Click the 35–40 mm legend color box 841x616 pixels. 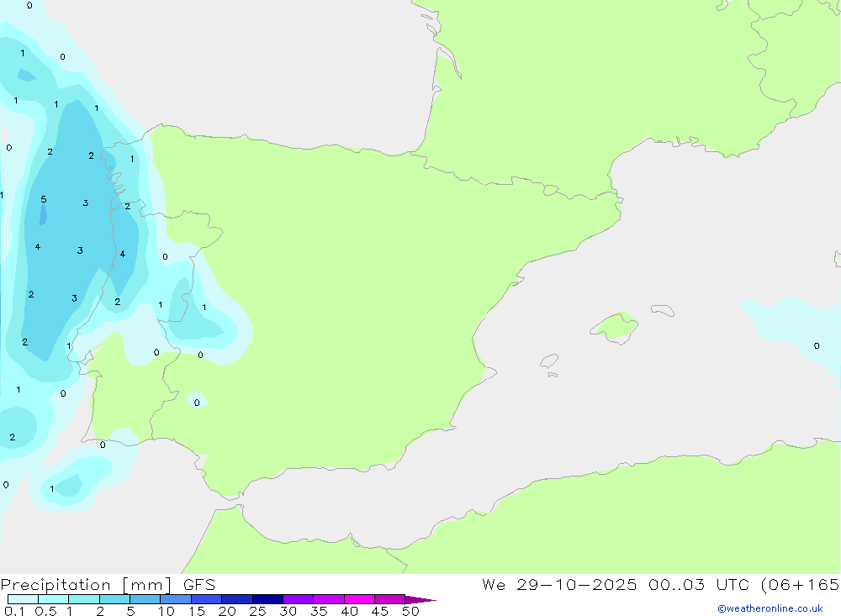[x=329, y=599]
